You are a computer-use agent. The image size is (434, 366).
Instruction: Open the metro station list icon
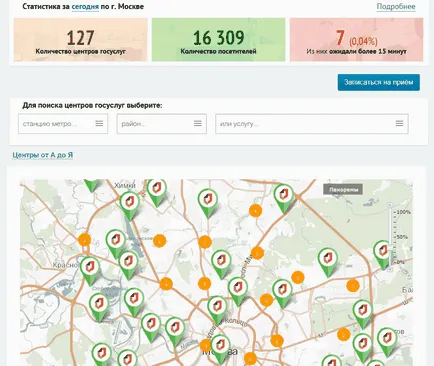pyautogui.click(x=99, y=124)
